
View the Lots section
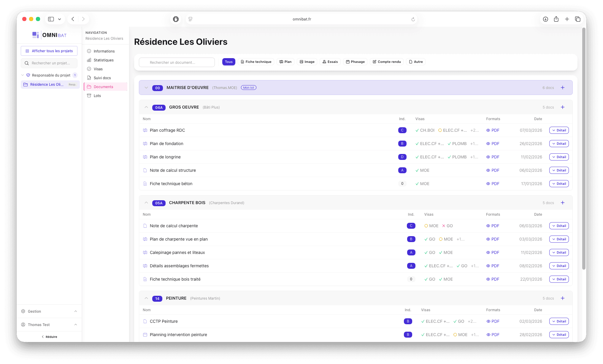[x=97, y=96]
